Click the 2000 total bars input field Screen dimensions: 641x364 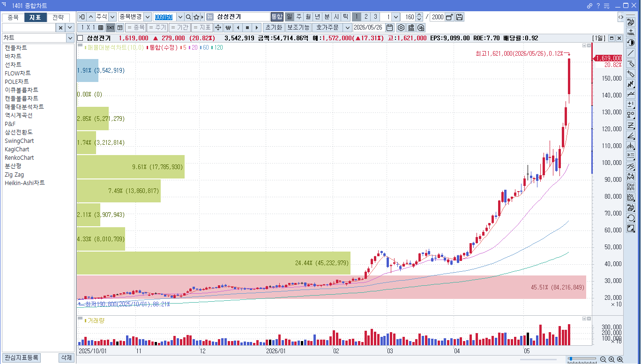coord(437,17)
